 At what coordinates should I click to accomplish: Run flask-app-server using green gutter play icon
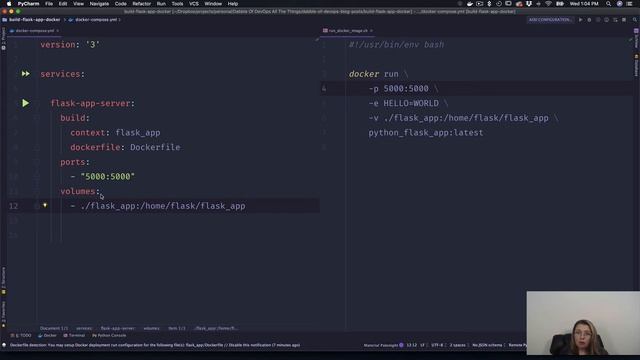(x=25, y=103)
